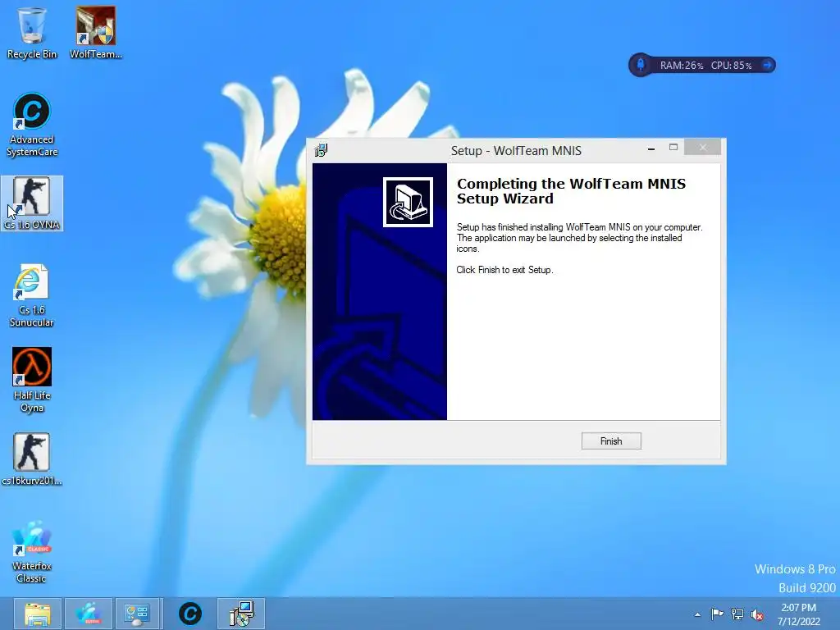
Task: Switch to the Setup installer taskbar icon
Action: [x=241, y=614]
